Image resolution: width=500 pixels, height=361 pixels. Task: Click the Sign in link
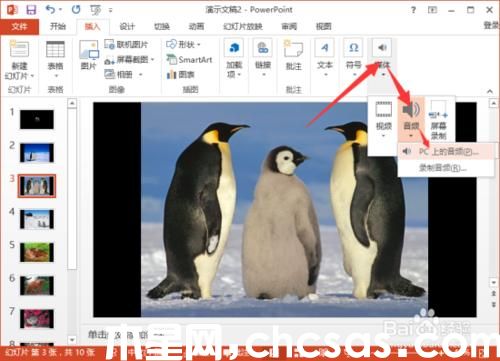[492, 26]
